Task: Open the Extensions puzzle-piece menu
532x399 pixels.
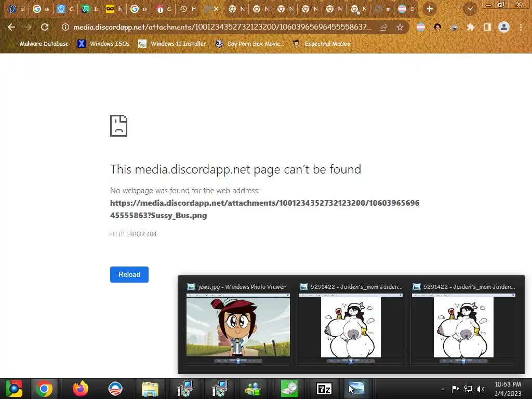Action: [x=470, y=27]
